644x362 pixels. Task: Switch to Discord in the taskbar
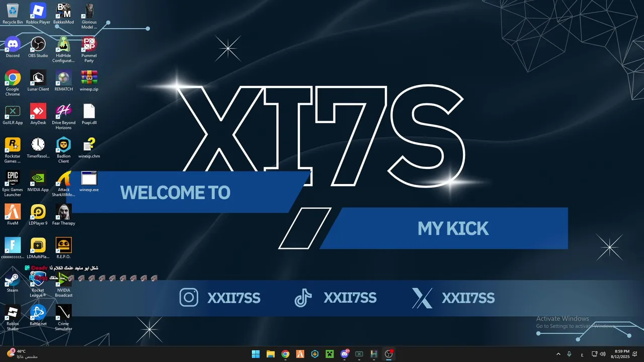click(345, 354)
